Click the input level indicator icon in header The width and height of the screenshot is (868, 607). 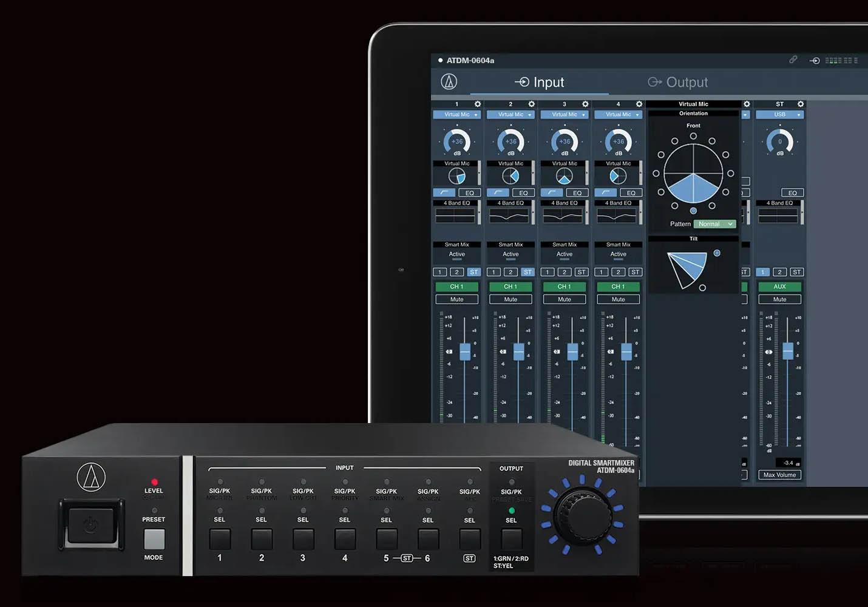pyautogui.click(x=815, y=60)
